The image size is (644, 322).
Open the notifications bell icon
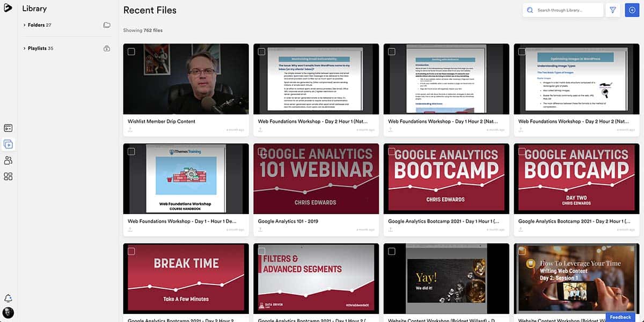pos(8,298)
